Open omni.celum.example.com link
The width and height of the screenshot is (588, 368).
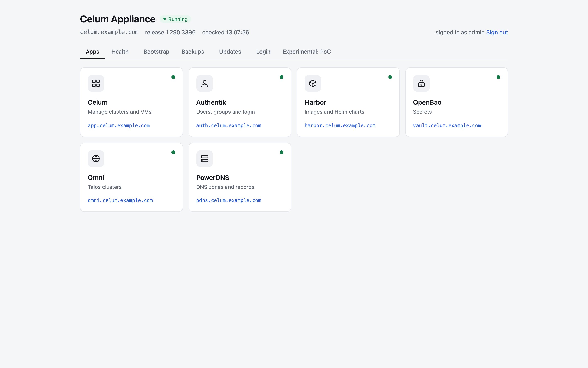[x=120, y=200]
